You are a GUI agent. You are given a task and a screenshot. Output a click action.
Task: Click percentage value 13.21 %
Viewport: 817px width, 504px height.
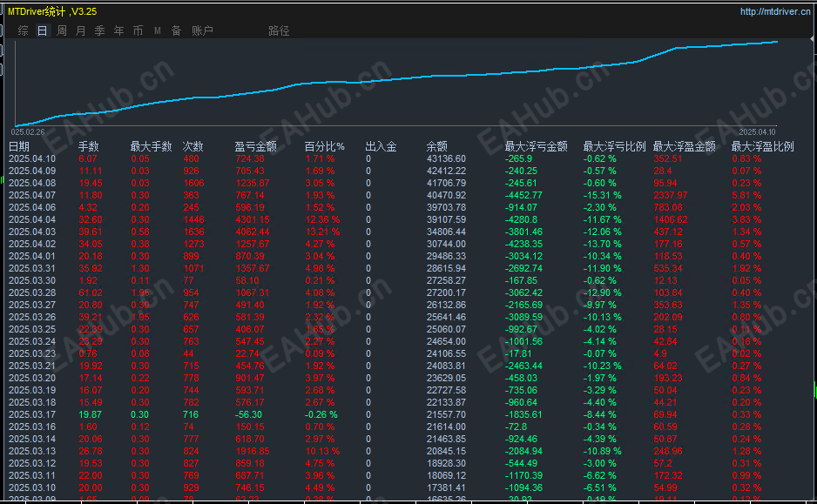322,232
